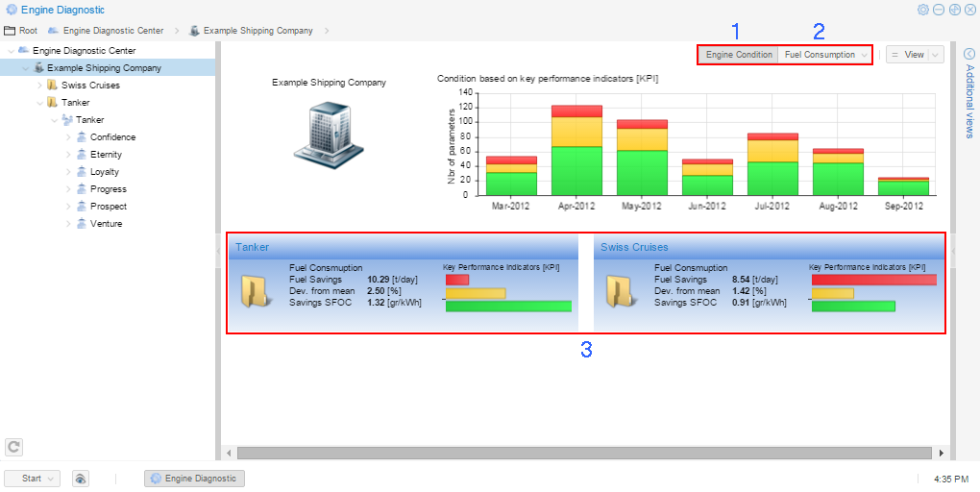Click the Prospect ship icon
The width and height of the screenshot is (980, 492).
(82, 206)
